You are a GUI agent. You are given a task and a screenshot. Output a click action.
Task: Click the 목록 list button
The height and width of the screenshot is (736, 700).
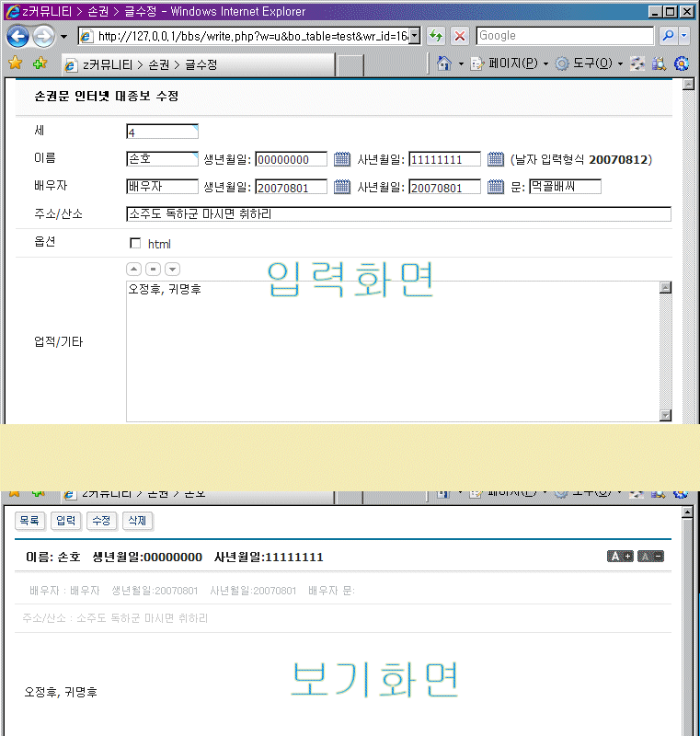(29, 521)
